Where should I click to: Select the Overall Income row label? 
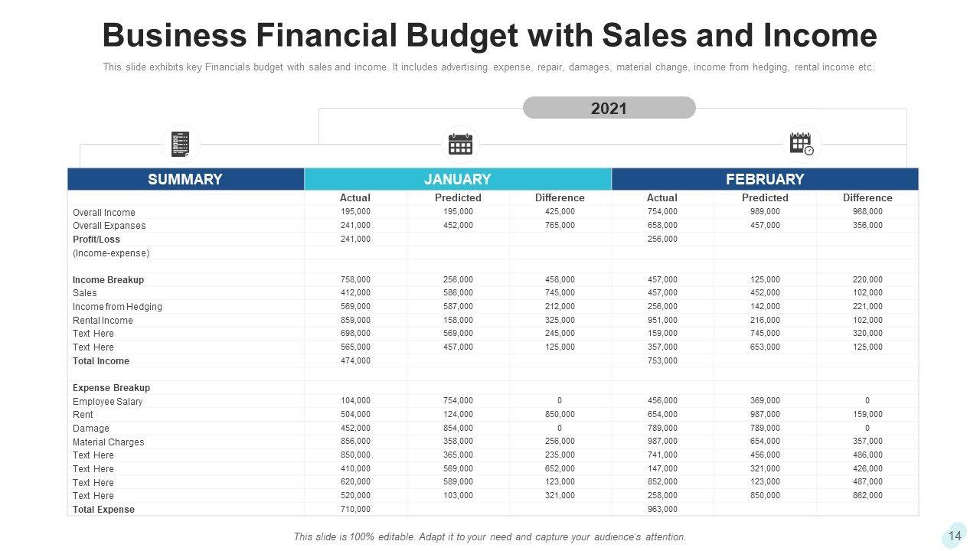[x=104, y=213]
